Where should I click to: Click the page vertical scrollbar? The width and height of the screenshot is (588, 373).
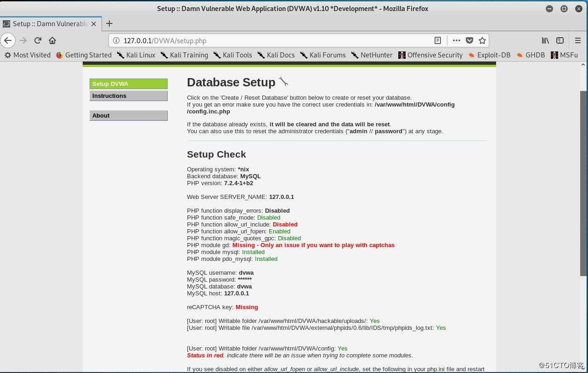coord(583,184)
